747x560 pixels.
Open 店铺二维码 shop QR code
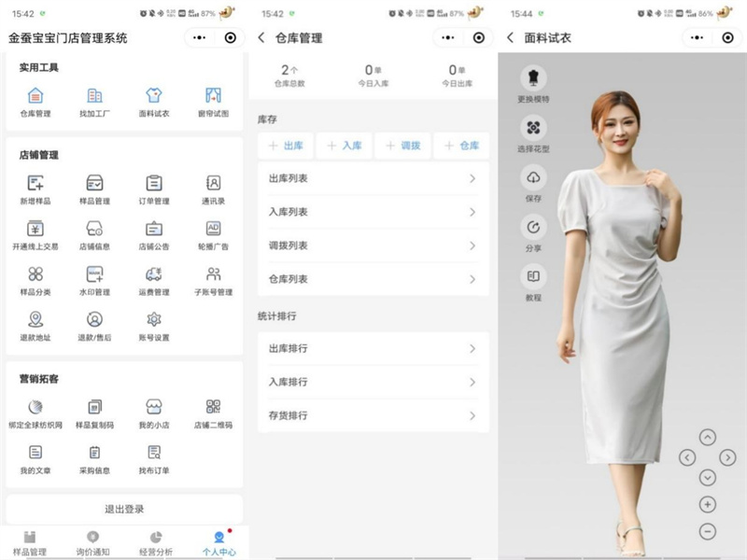pos(213,407)
